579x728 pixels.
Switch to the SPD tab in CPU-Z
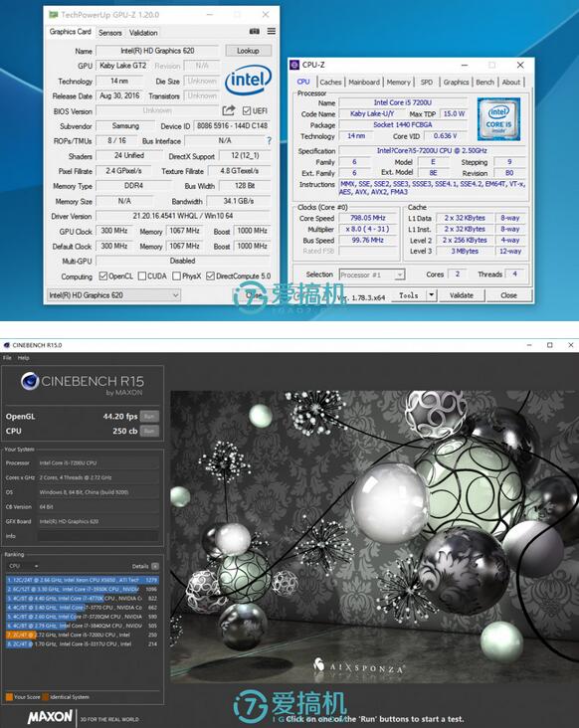point(427,82)
